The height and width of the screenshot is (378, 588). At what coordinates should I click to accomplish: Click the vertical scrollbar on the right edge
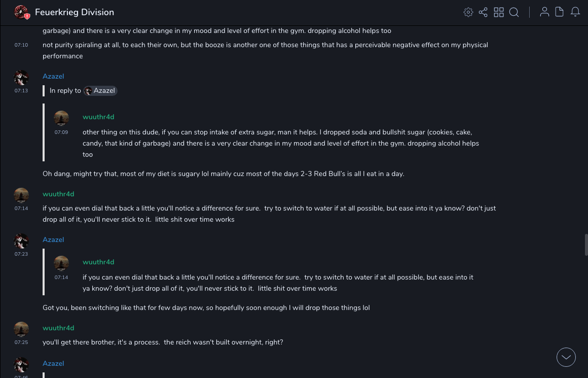(x=585, y=246)
